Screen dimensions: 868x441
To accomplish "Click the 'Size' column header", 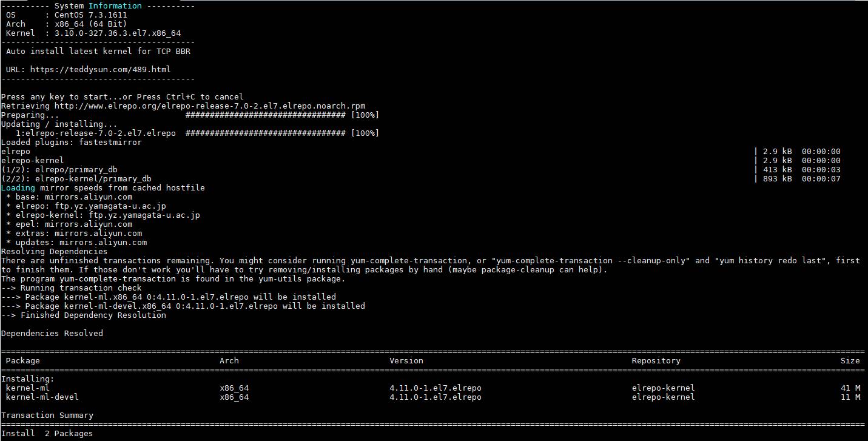I will 850,361.
